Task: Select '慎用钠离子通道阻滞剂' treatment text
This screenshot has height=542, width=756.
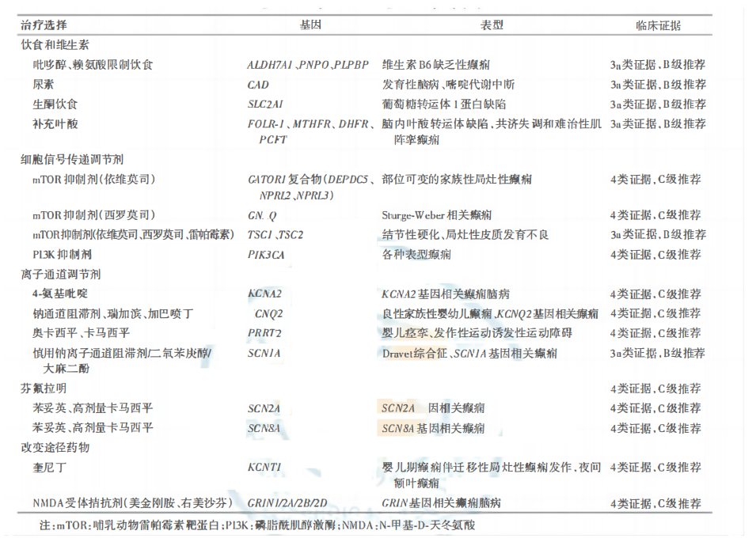Action: [x=89, y=353]
